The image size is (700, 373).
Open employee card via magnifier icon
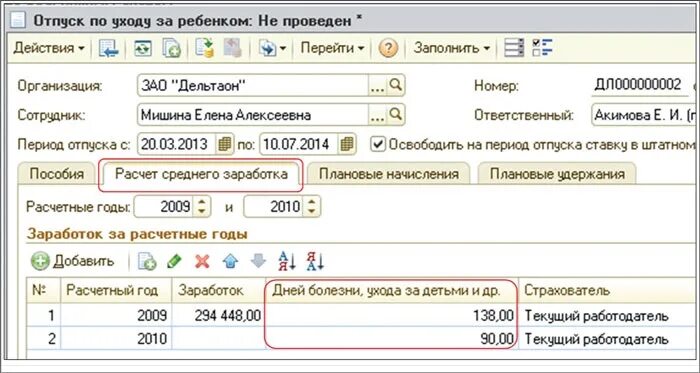point(396,115)
